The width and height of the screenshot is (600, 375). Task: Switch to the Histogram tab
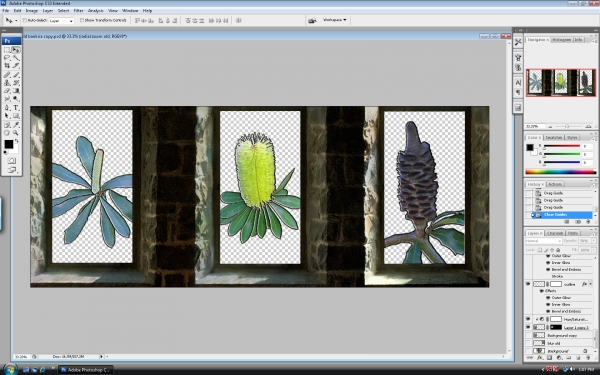tap(561, 40)
